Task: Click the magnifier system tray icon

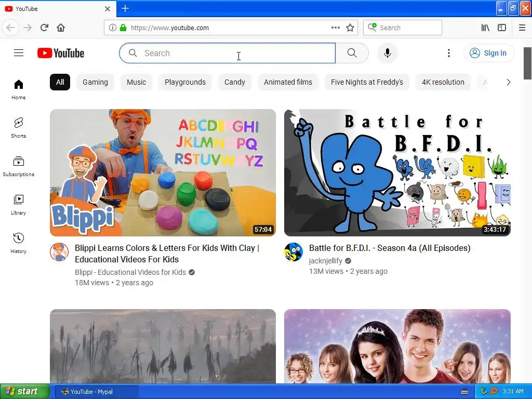Action: pos(494,391)
